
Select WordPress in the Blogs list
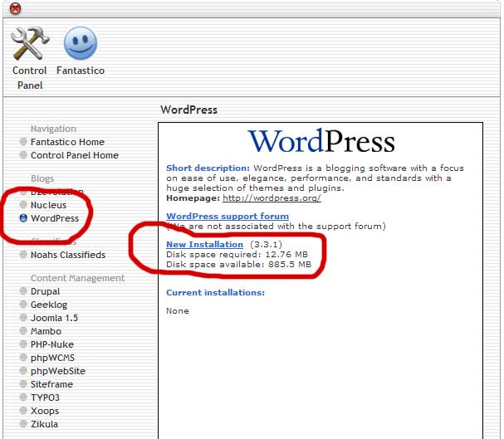[x=55, y=218]
